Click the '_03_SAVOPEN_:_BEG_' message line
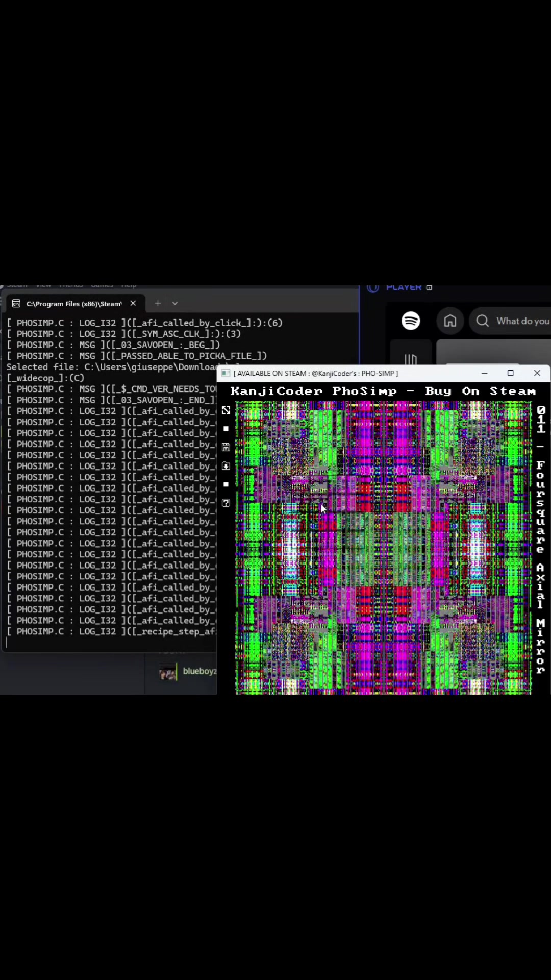Screen dimensions: 551x980 click(113, 345)
